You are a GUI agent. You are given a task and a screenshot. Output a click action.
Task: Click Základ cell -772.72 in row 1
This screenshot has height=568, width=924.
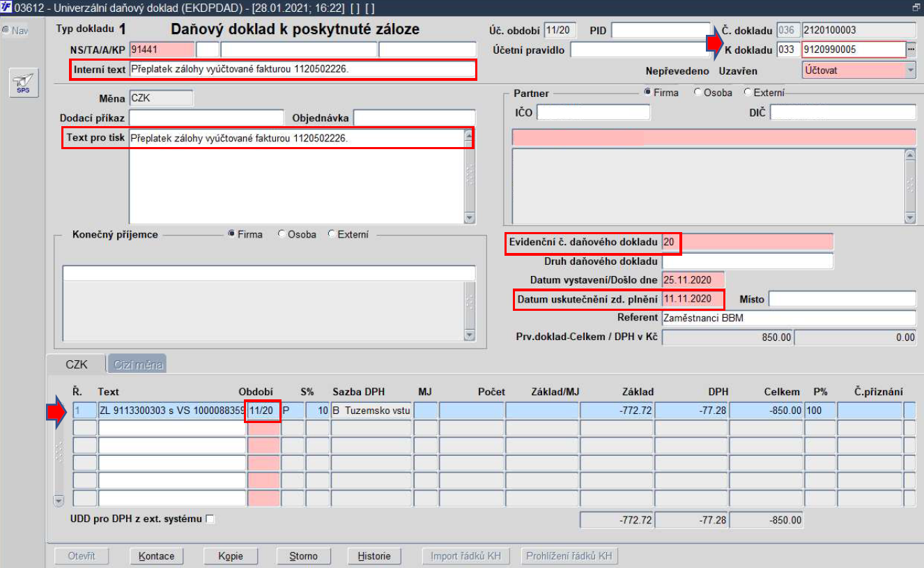(617, 410)
